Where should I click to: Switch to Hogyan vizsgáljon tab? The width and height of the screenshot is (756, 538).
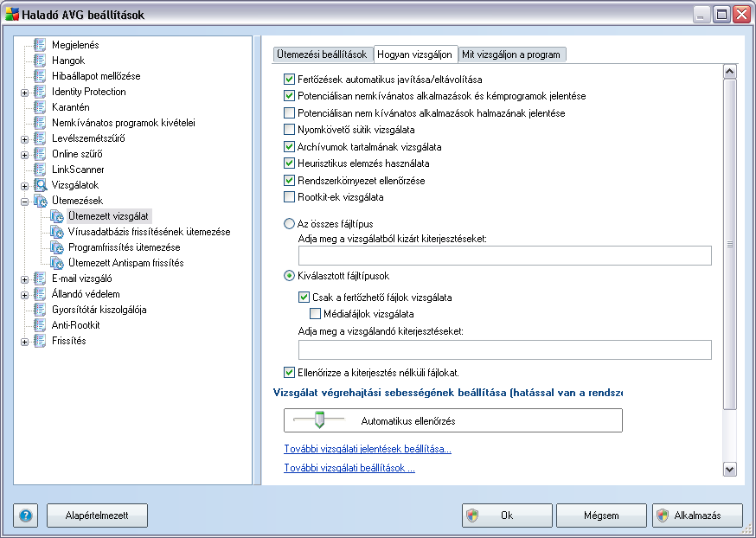click(x=415, y=54)
